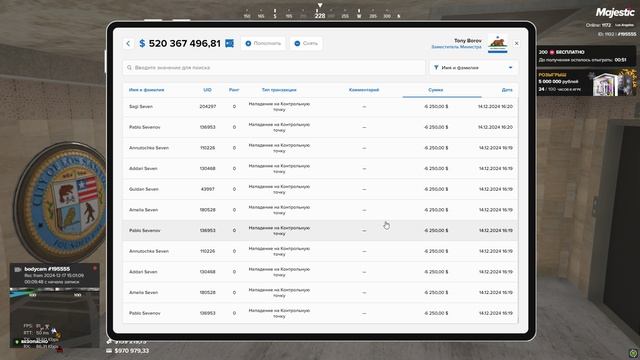The width and height of the screenshot is (640, 360).
Task: Sort by the UID column header
Action: coord(207,90)
